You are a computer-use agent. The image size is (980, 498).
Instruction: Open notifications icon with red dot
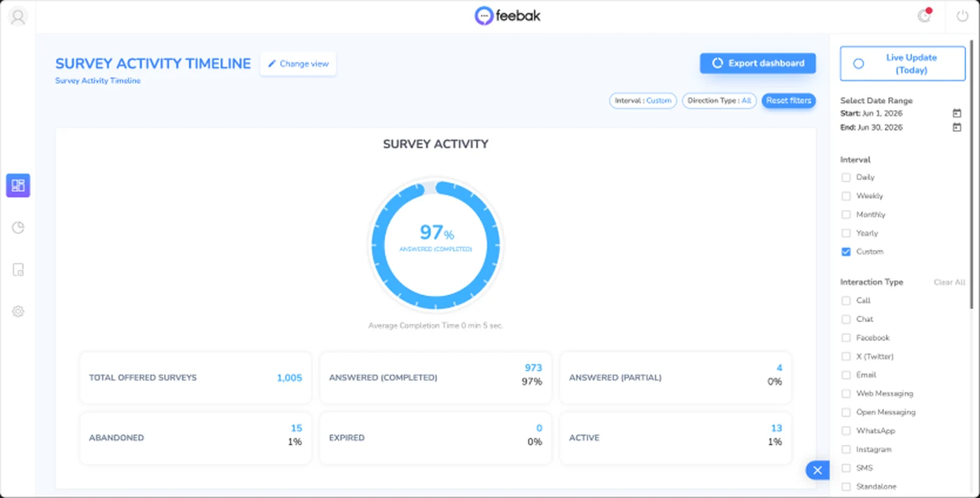[x=925, y=16]
